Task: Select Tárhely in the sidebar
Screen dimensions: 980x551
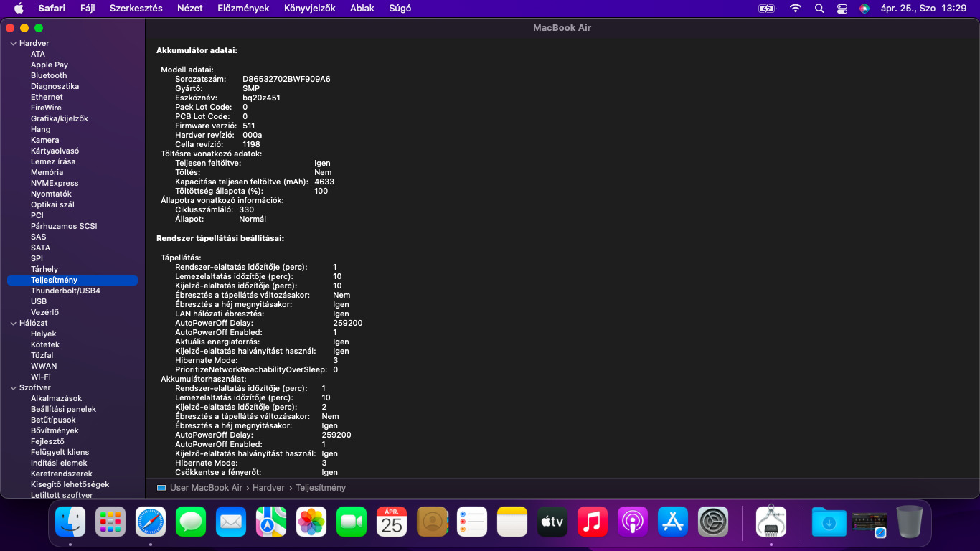Action: pyautogui.click(x=44, y=269)
